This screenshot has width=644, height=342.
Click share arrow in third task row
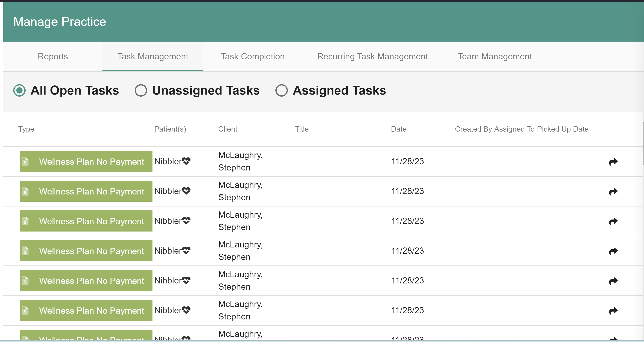[613, 221]
